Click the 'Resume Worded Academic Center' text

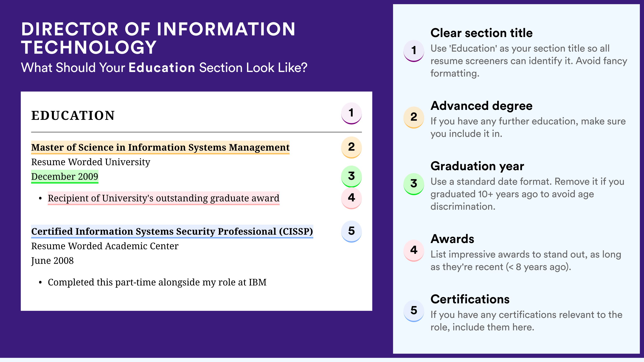click(x=105, y=246)
